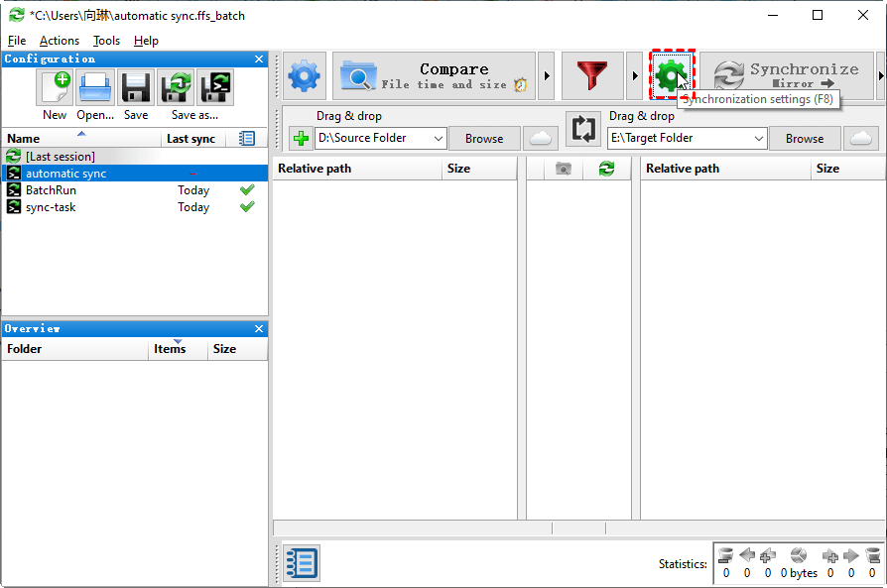Create a New configuration
This screenshot has height=588, width=887.
(55, 87)
